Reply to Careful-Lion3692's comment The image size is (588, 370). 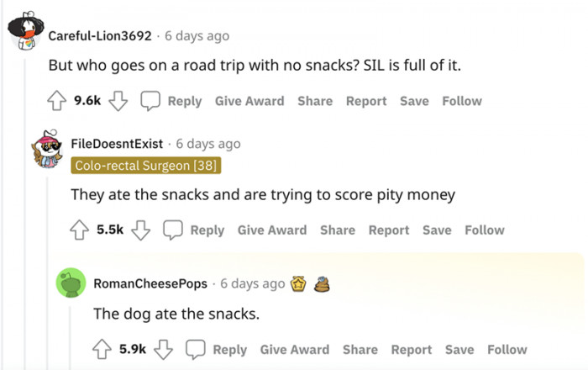tap(172, 101)
